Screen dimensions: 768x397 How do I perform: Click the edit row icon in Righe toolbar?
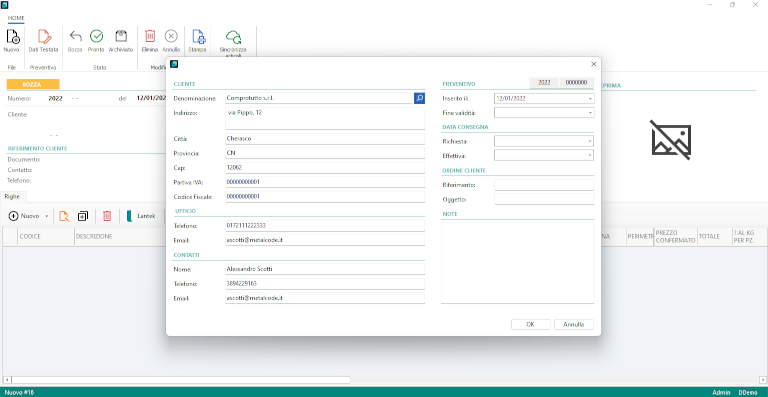click(x=64, y=216)
